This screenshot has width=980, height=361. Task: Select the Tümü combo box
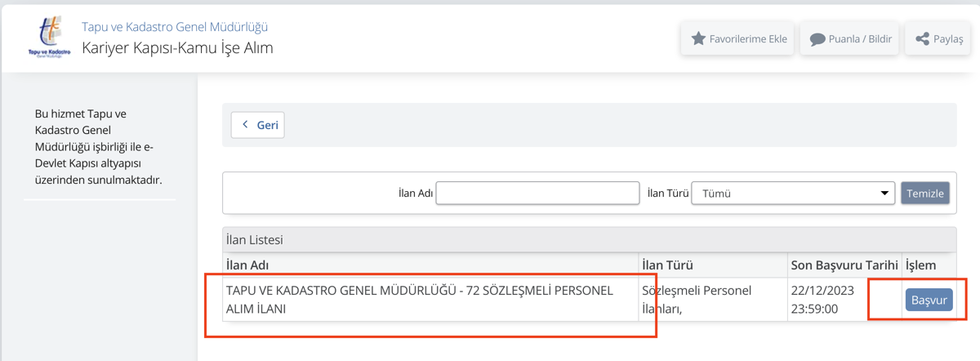(793, 194)
